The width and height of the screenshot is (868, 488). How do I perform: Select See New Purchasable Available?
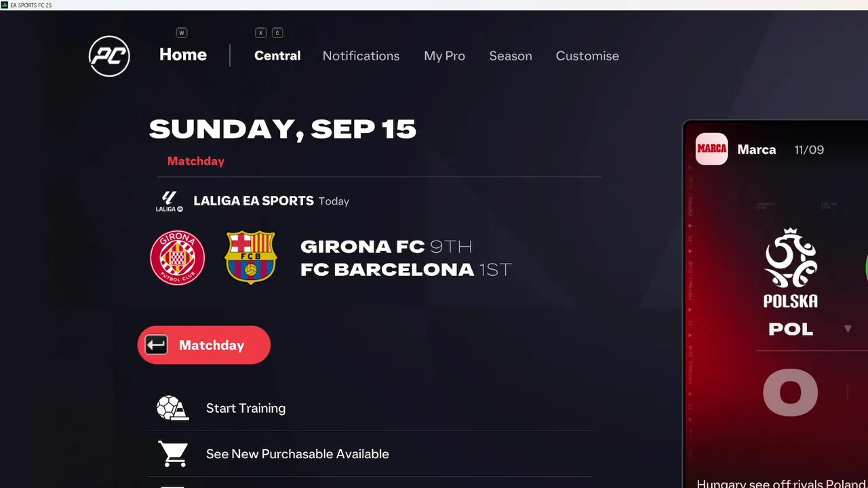(370, 454)
